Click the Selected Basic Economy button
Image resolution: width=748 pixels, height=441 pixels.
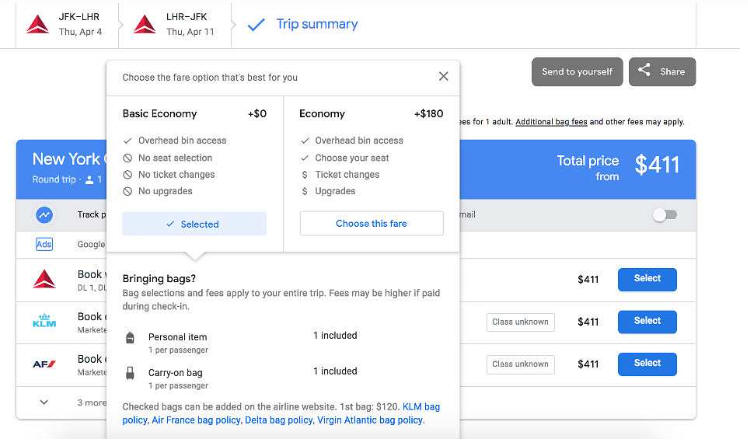[x=194, y=224]
